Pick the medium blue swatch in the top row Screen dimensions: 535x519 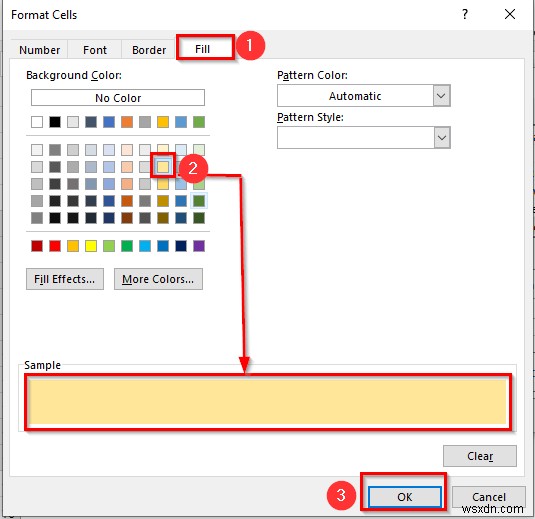coord(109,122)
